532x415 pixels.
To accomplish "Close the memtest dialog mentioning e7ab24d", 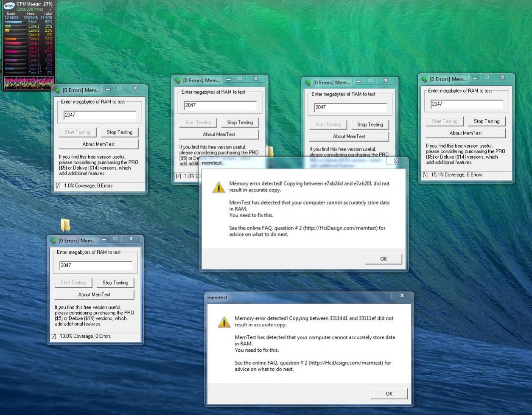I will click(x=396, y=161).
